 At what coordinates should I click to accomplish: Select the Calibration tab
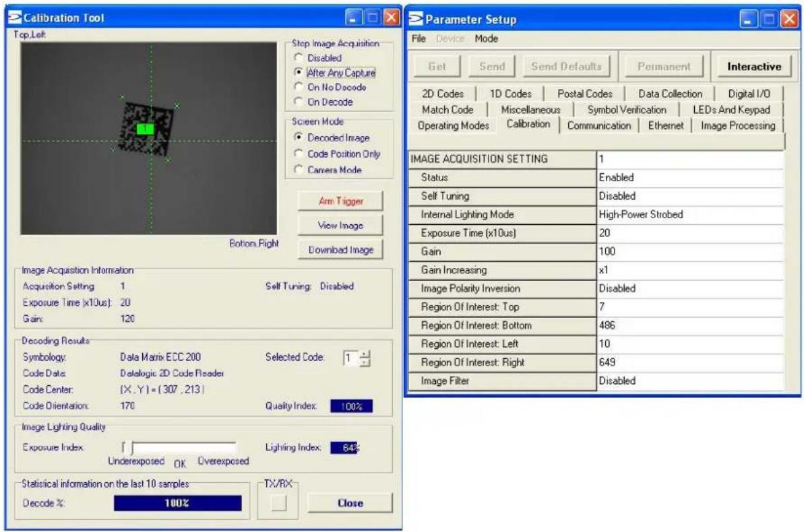coord(528,124)
